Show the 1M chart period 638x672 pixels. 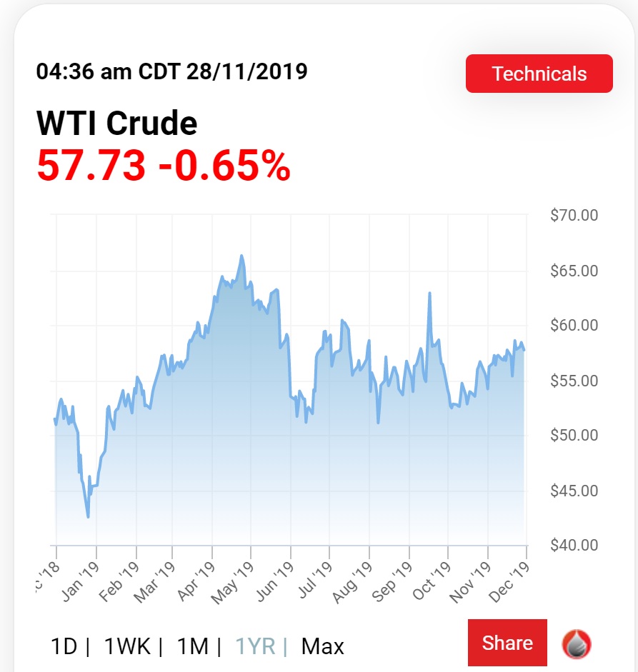193,646
